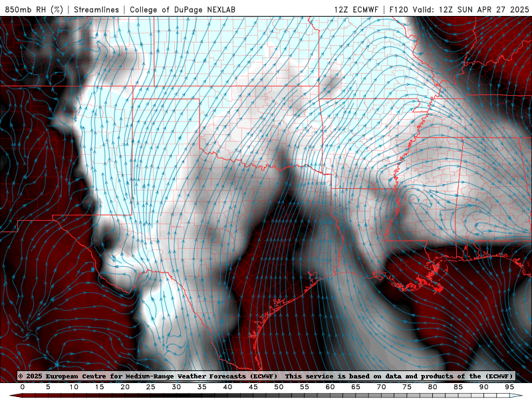Select the 65 value on the color scale
The width and height of the screenshot is (532, 399).
coord(356,387)
